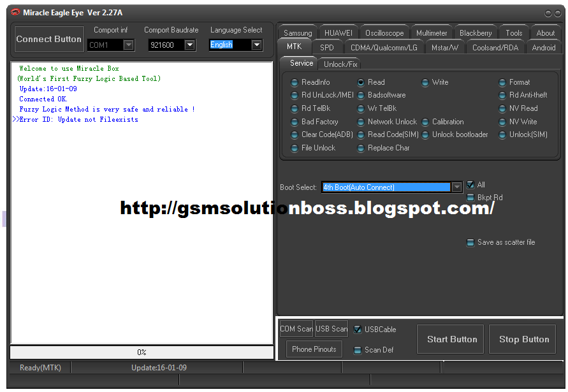Choose Rd UnLock/IMEI option
The width and height of the screenshot is (568, 392).
tap(323, 95)
